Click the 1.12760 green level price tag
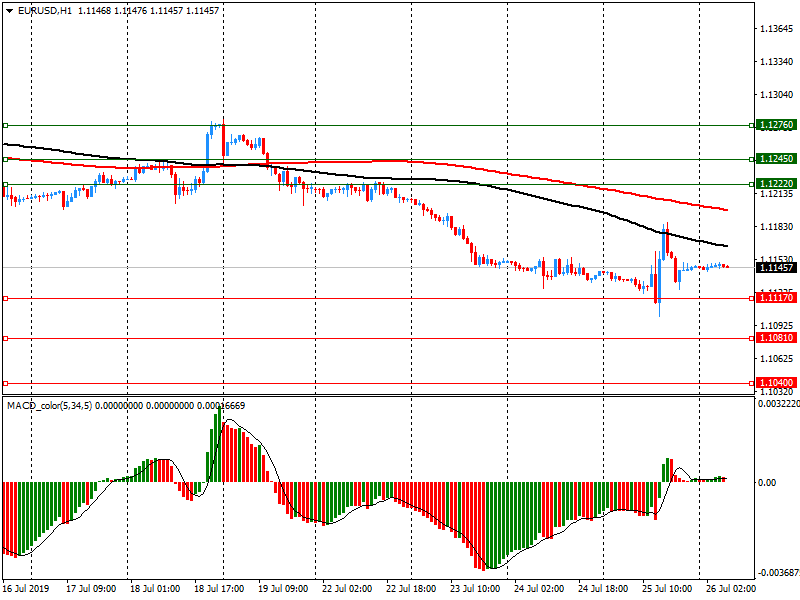 click(x=777, y=125)
